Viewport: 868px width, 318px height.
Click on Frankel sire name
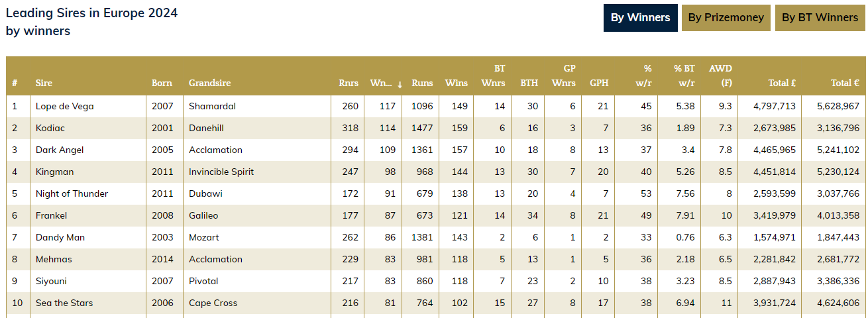tap(52, 215)
